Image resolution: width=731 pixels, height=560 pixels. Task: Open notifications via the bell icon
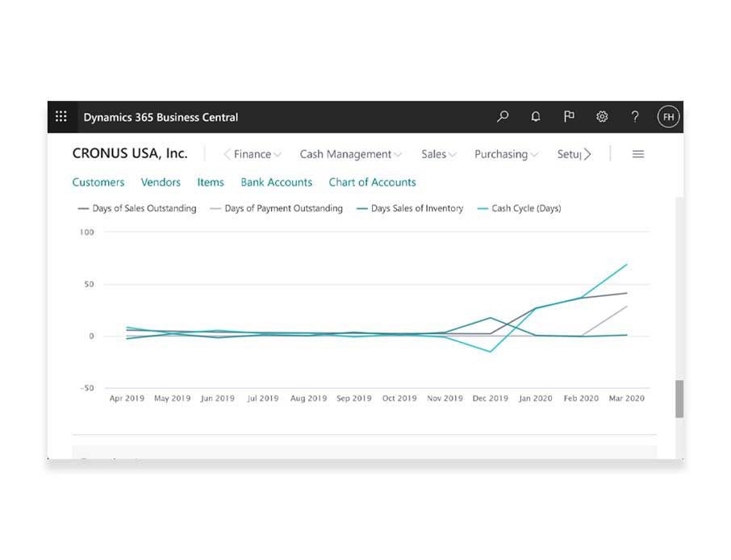click(x=536, y=116)
